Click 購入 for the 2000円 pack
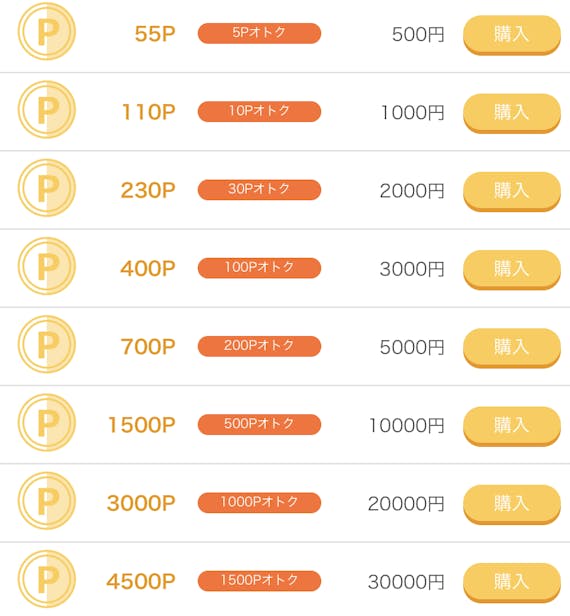Viewport: 570px width, 616px height. (512, 191)
